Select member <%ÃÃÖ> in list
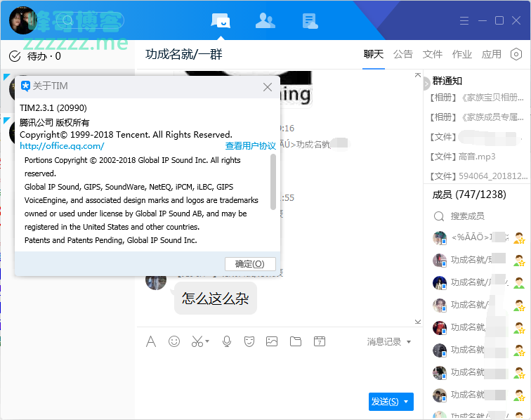 pos(478,237)
